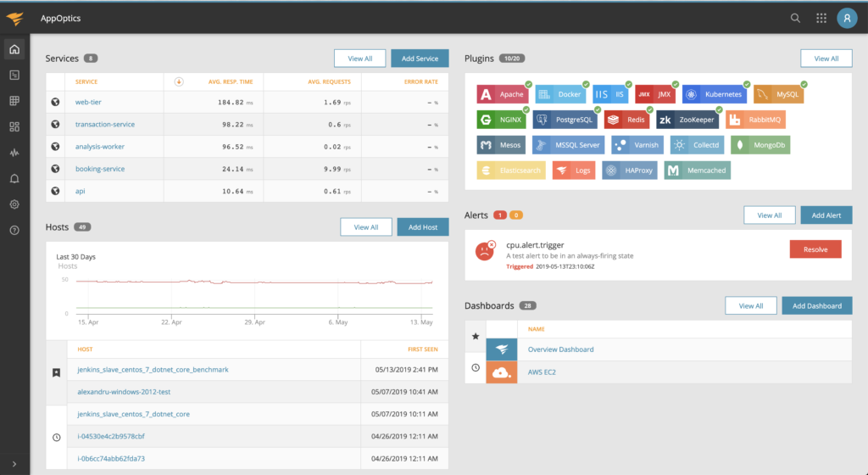The width and height of the screenshot is (868, 475).
Task: Open the Overview Dashboard link
Action: tap(560, 349)
